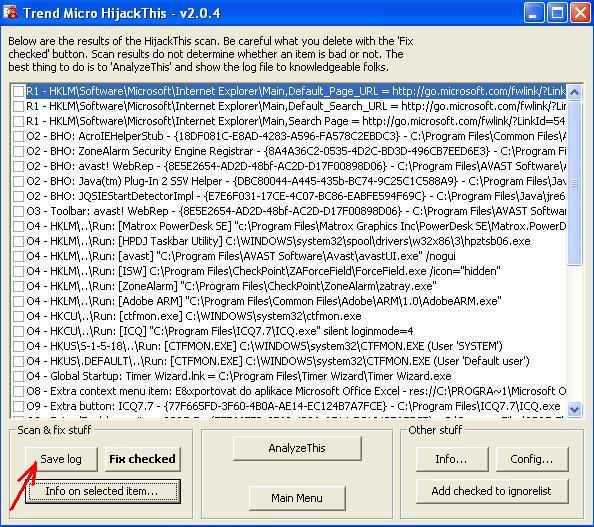Viewport: 594px width, 527px height.
Task: Close the HijackThis window
Action: 580,13
